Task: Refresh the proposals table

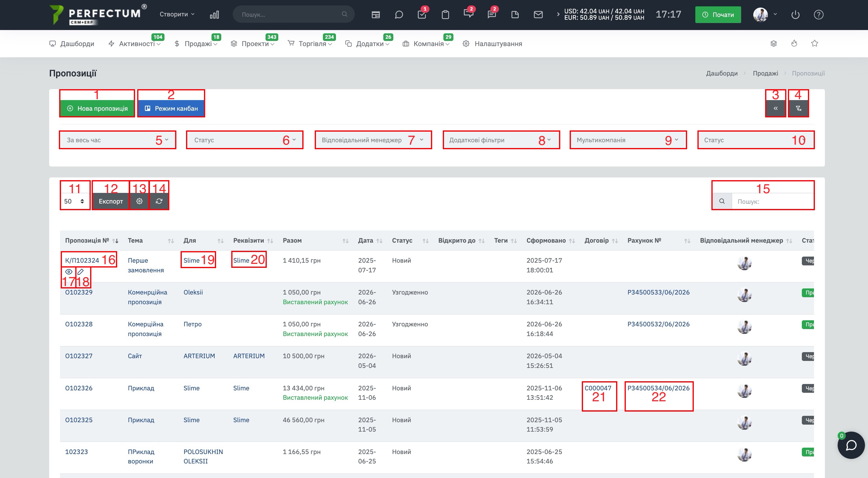Action: (159, 201)
